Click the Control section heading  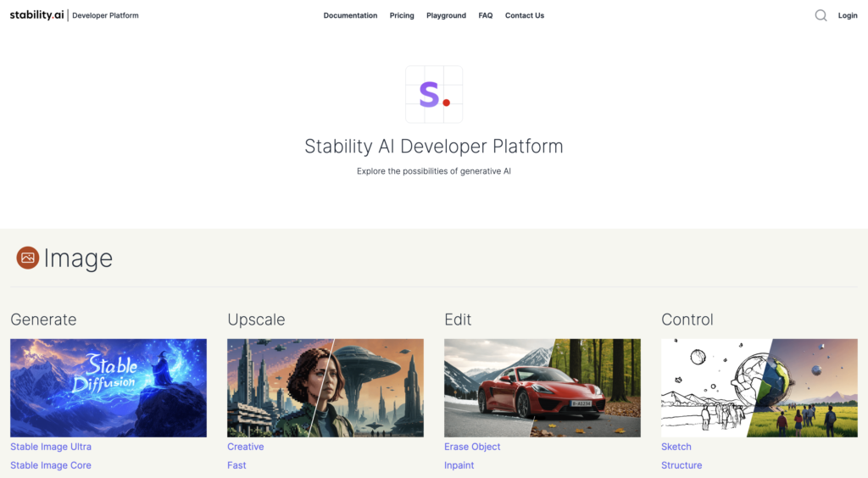tap(687, 320)
